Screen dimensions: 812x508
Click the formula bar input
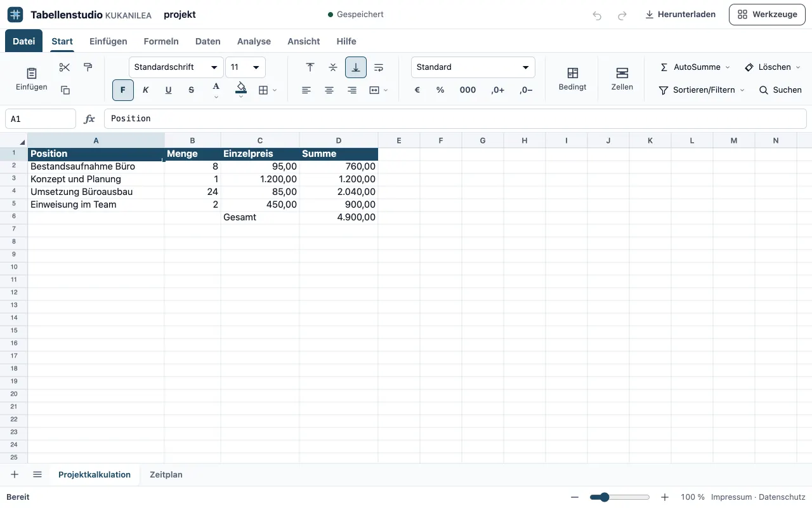[x=455, y=119]
